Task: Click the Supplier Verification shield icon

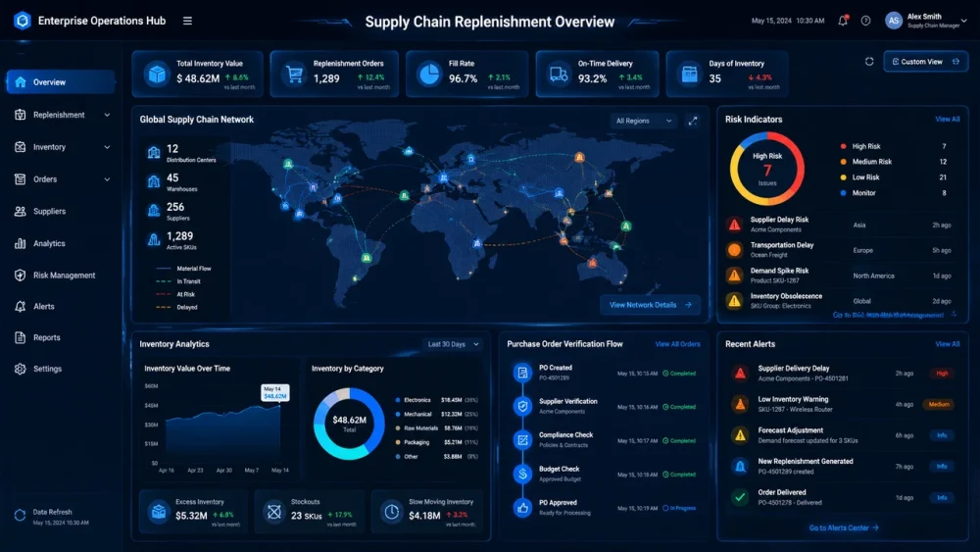Action: (522, 406)
